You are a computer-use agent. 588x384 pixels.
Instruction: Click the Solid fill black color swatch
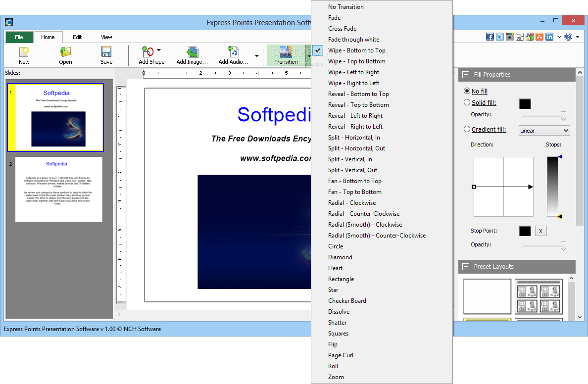tap(525, 104)
